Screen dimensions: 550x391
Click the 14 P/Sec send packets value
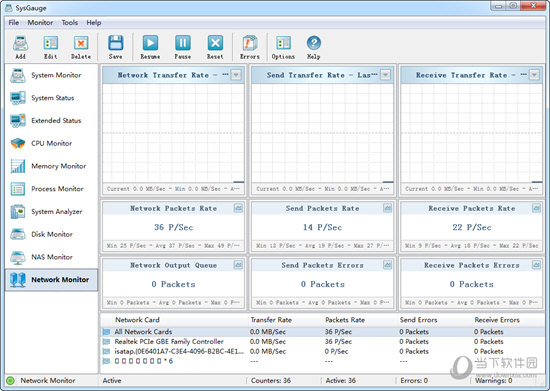323,227
